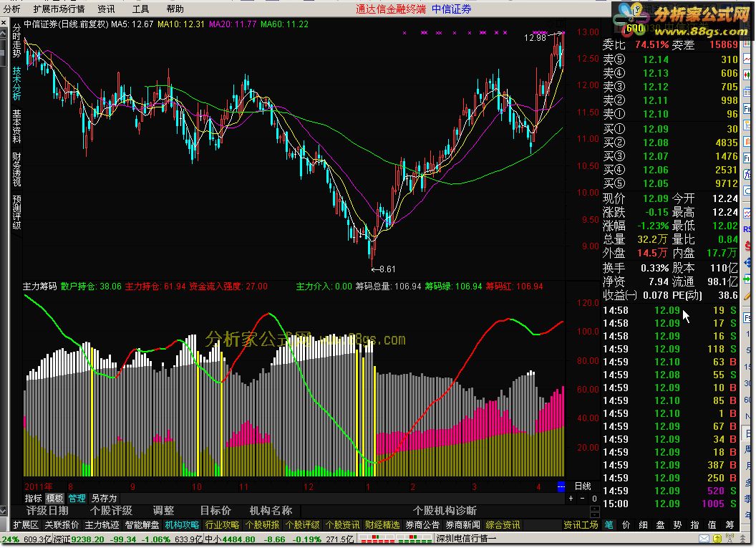Zoom out chart with minus button

pos(583,499)
